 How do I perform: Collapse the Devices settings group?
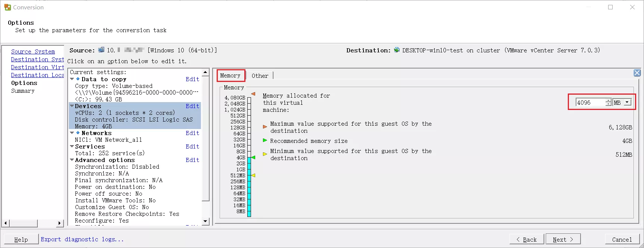[72, 106]
